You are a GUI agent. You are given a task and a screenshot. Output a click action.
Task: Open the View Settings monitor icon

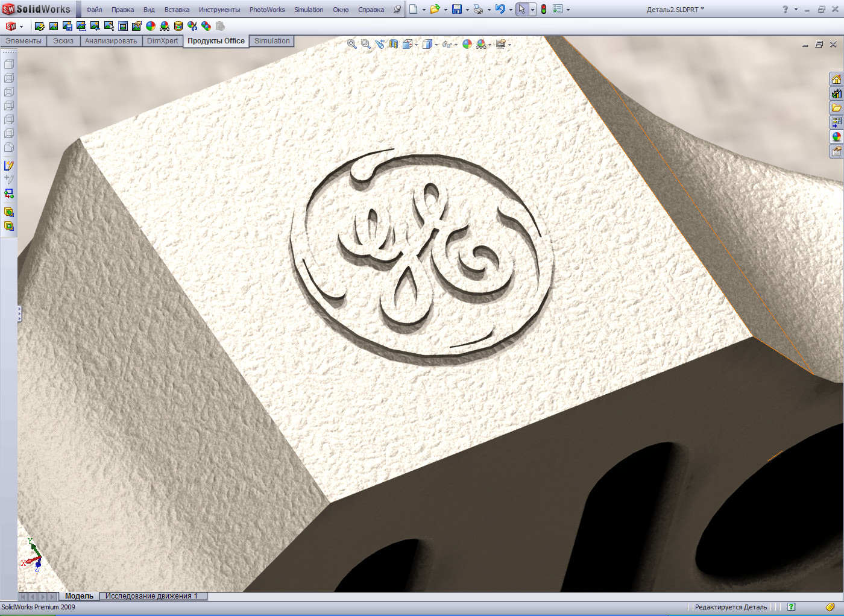[x=502, y=44]
